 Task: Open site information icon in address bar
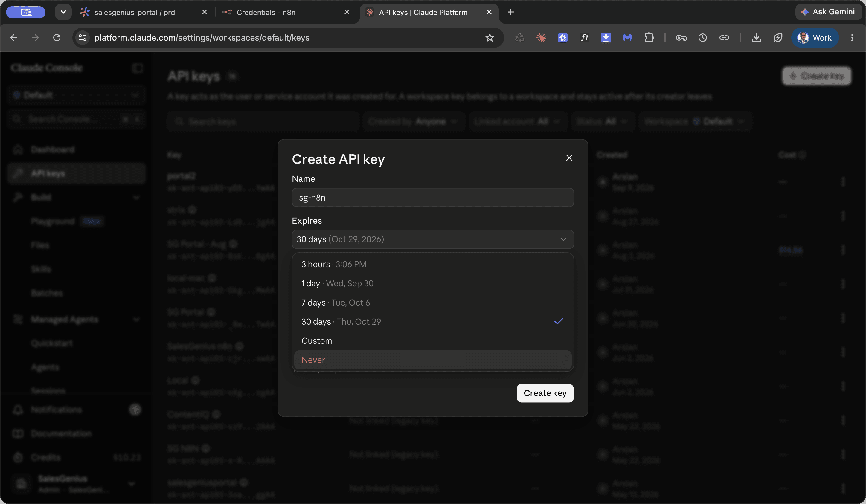coord(83,37)
